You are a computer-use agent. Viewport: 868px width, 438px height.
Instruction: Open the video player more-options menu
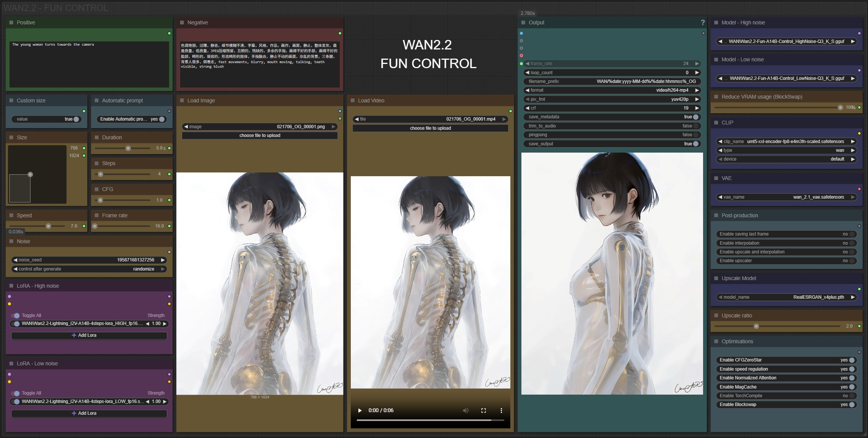click(501, 410)
